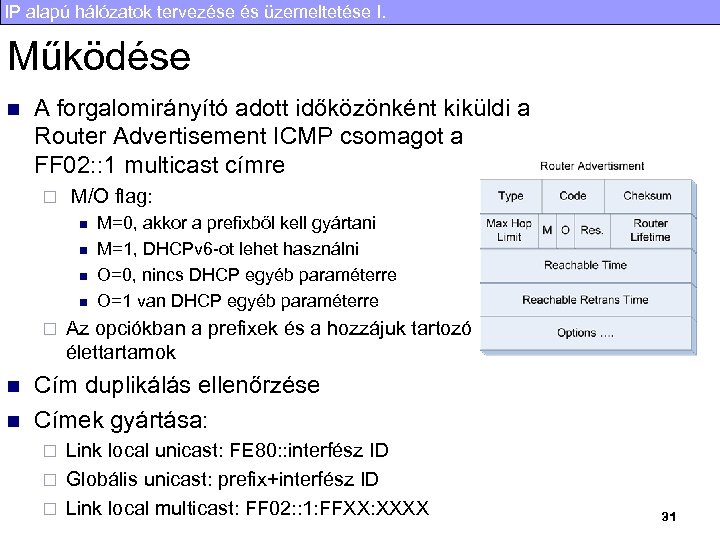
Task: Click "Link local unicast: FE80::interfész ID"
Action: [227, 450]
